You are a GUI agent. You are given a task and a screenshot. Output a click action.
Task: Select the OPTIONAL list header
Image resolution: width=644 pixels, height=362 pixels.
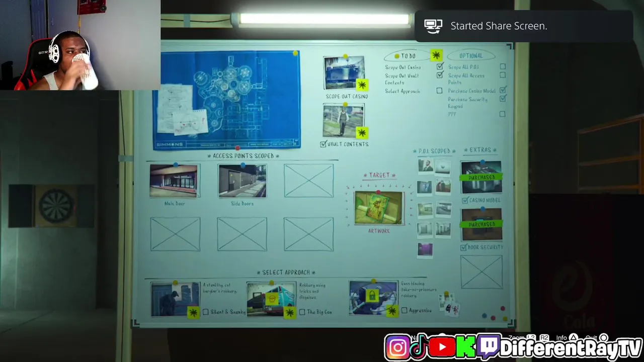click(471, 56)
